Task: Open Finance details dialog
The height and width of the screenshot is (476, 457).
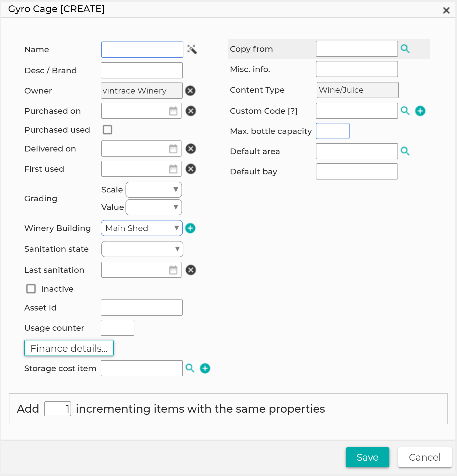Action: pos(69,348)
